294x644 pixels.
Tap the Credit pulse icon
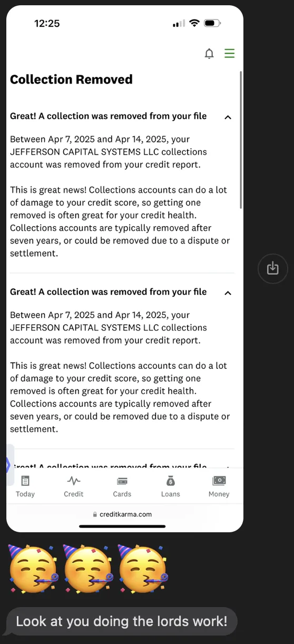[x=74, y=481]
